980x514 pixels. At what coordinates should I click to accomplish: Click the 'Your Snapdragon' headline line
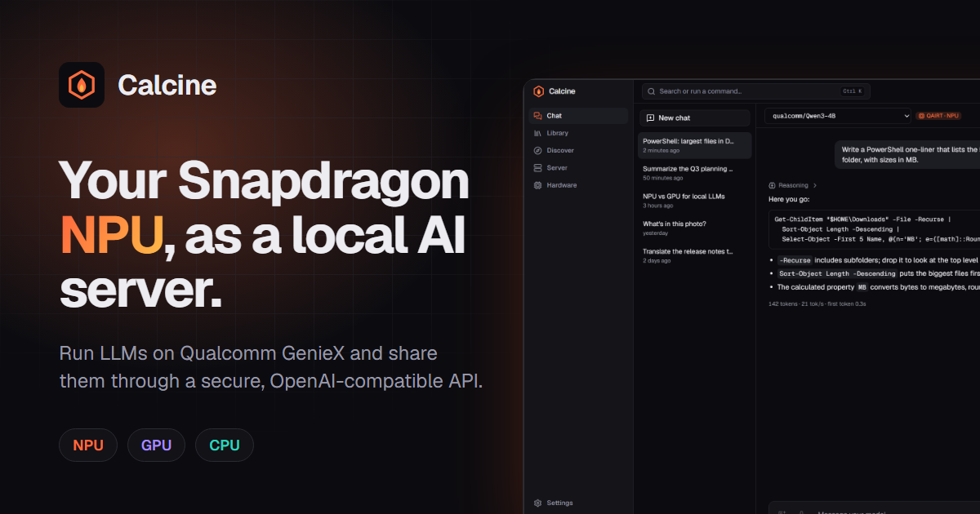pyautogui.click(x=265, y=180)
